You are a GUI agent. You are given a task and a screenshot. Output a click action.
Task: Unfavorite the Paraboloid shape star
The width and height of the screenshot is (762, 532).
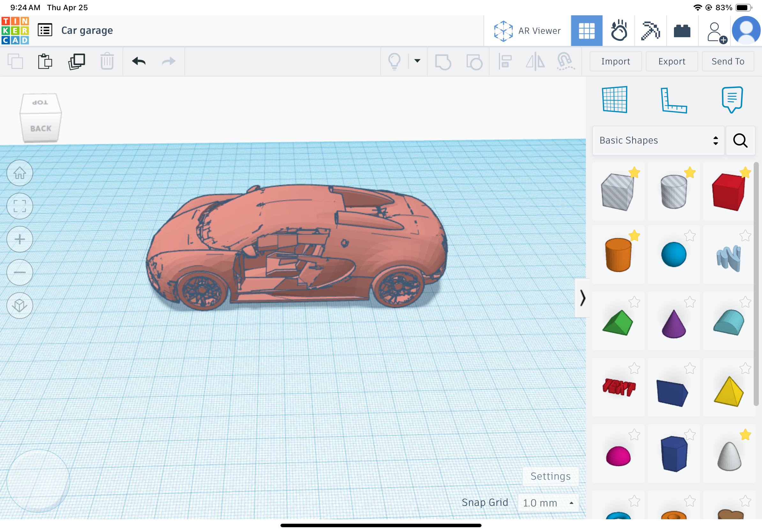tap(745, 434)
